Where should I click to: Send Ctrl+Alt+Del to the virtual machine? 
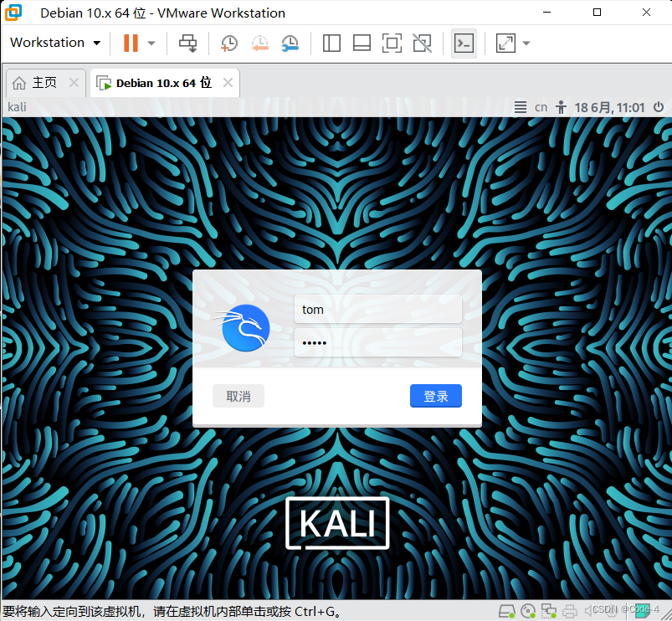(x=187, y=43)
